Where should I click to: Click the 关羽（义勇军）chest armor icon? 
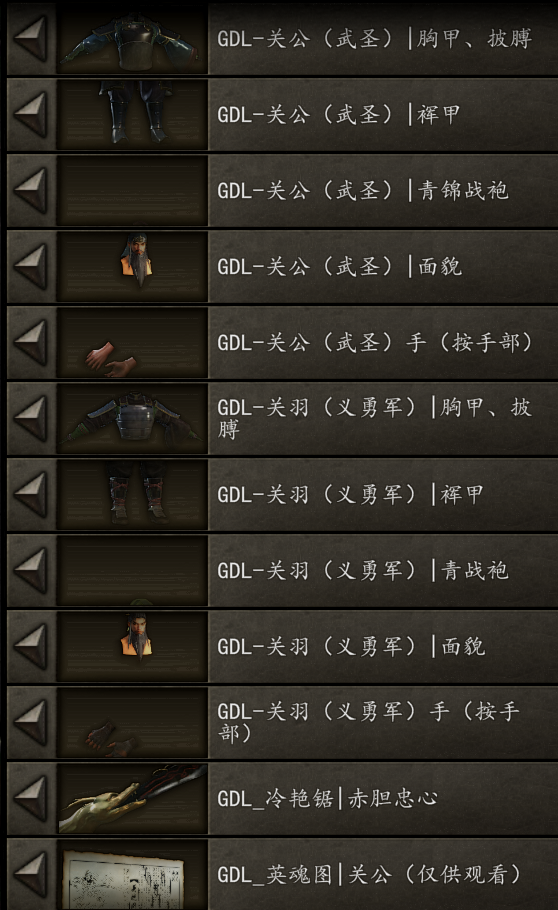[x=132, y=418]
